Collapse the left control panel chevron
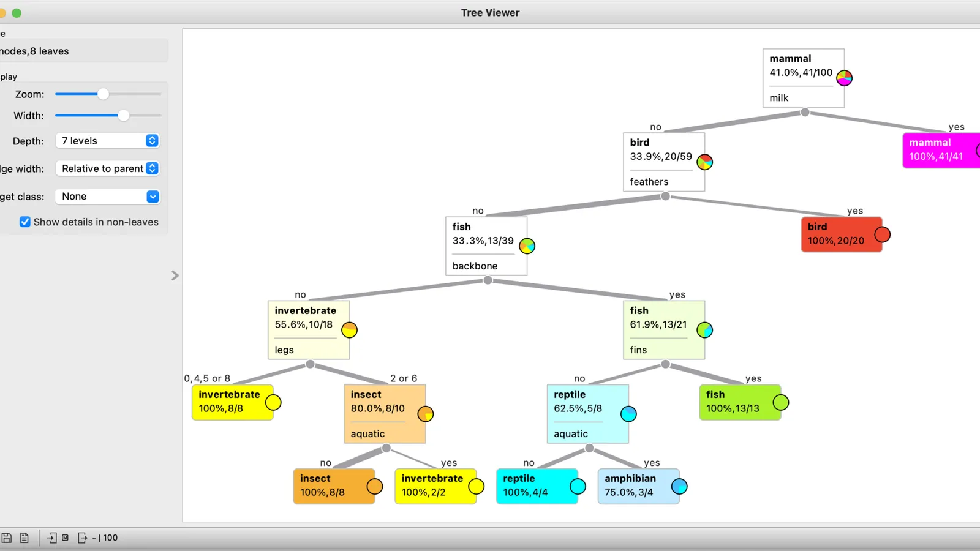980x551 pixels. pyautogui.click(x=175, y=275)
